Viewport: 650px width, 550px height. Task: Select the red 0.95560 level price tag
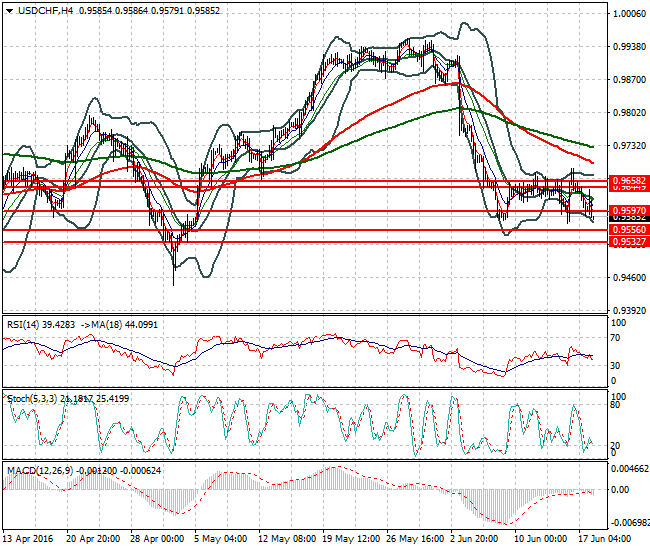click(629, 230)
